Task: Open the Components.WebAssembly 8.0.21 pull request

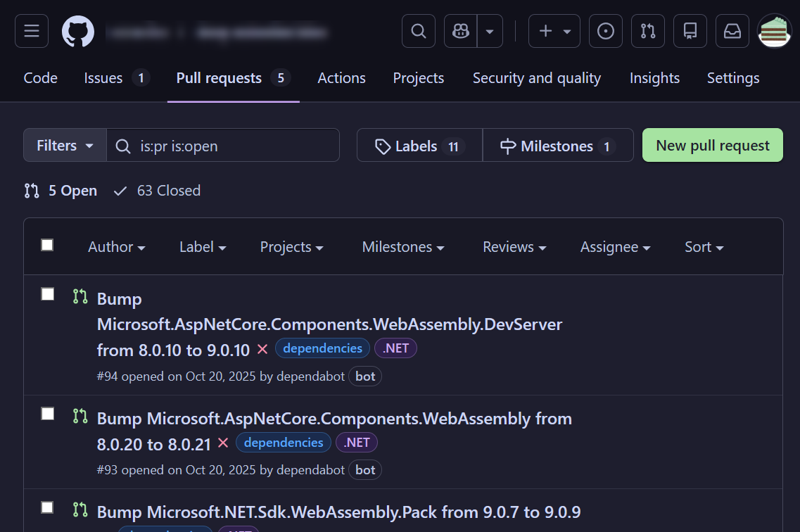Action: [x=334, y=431]
